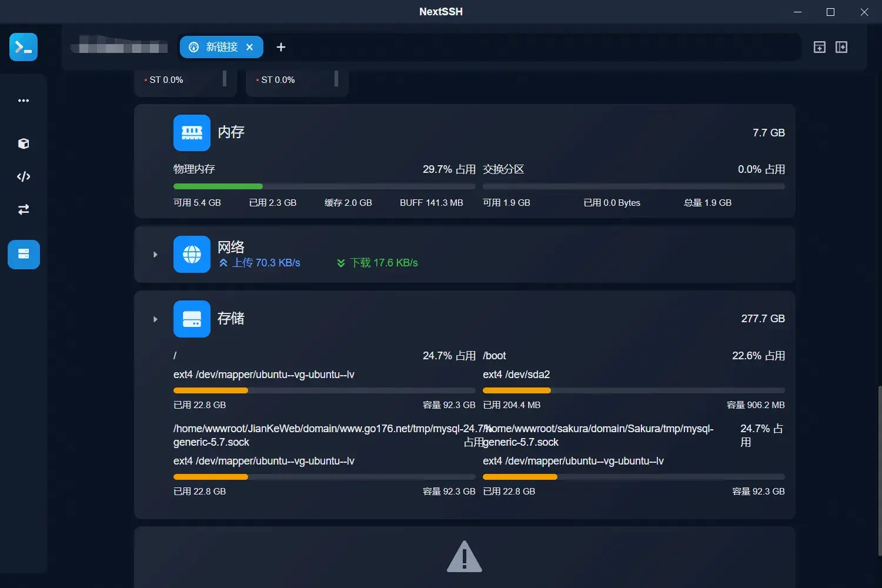Click the 容量 906.2 MB boot capacity
Viewport: 882px width, 588px height.
coord(756,405)
